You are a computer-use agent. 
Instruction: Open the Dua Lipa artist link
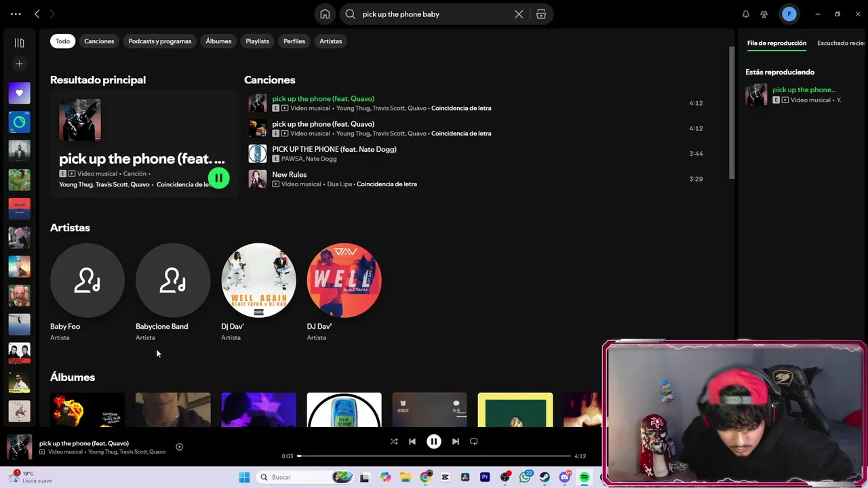pos(340,184)
